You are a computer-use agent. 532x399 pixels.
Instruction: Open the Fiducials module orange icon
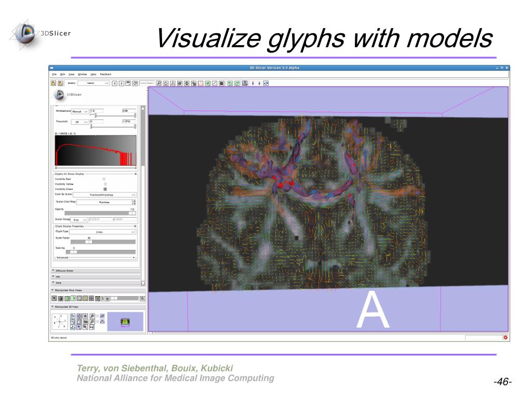pos(201,83)
